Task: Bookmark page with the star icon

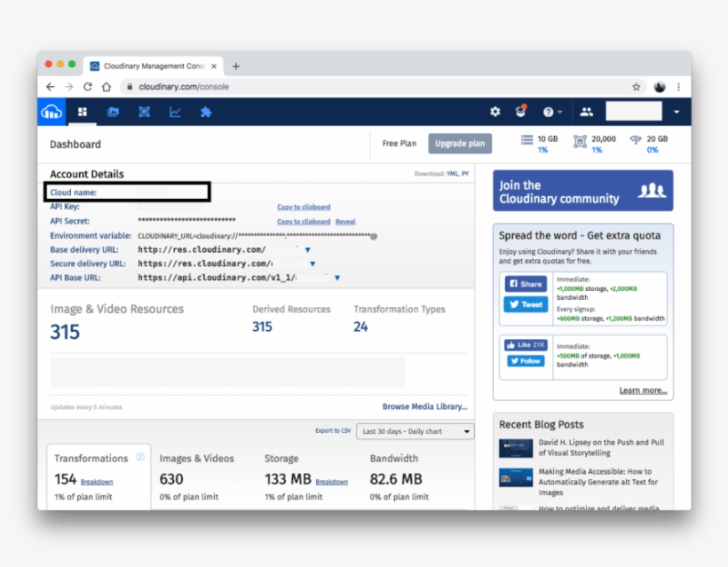Action: pyautogui.click(x=636, y=87)
